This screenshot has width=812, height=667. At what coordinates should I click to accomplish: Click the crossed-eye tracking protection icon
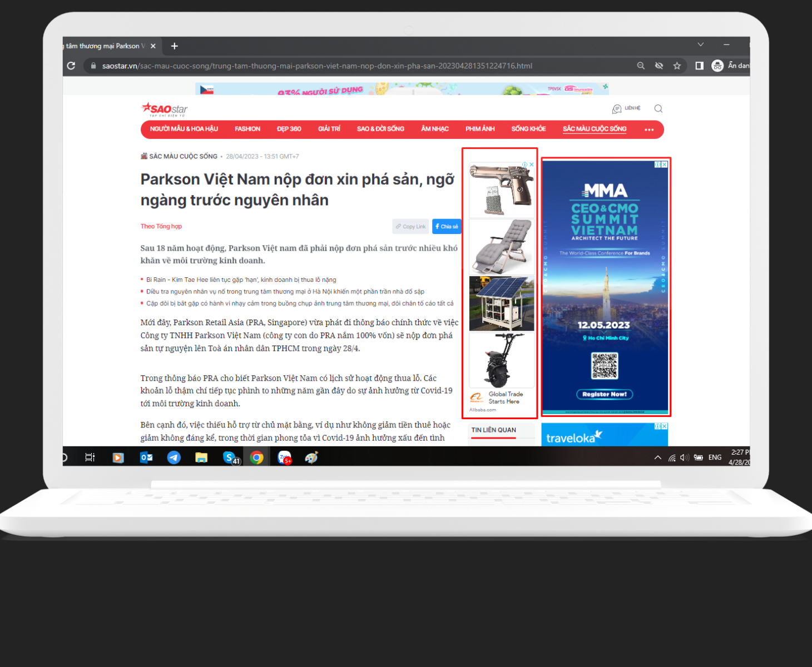pos(659,66)
